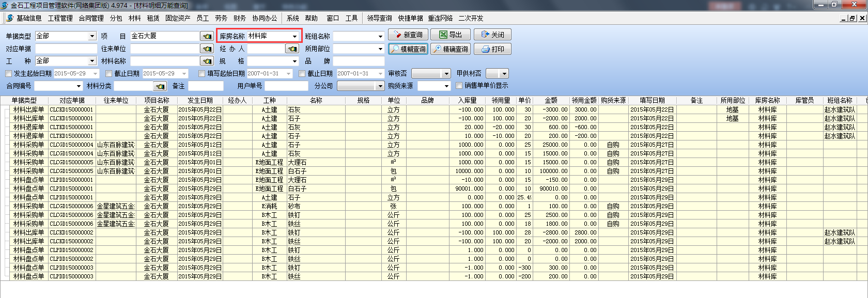The height and width of the screenshot is (298, 868).
Task: Export results with the 导出 button
Action: (x=450, y=35)
